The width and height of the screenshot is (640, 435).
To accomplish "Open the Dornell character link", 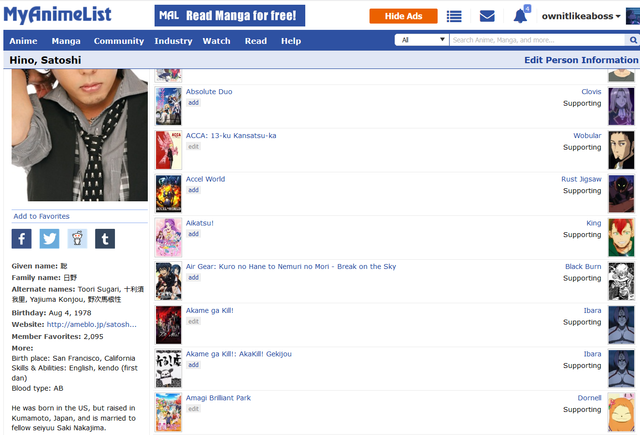I will point(589,398).
